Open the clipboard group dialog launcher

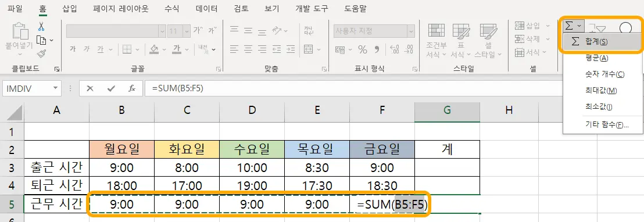point(57,69)
